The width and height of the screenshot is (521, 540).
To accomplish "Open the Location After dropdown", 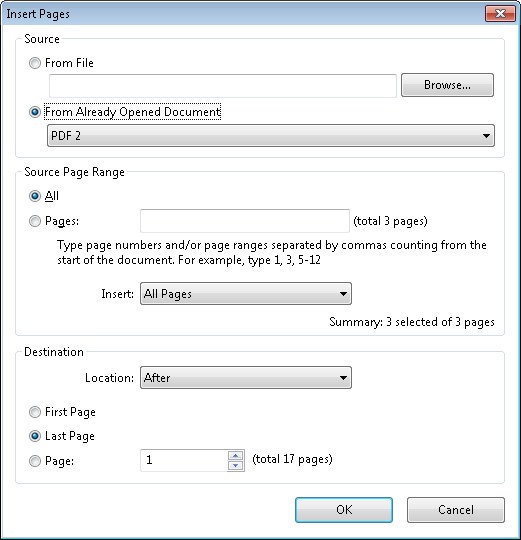I will click(246, 378).
